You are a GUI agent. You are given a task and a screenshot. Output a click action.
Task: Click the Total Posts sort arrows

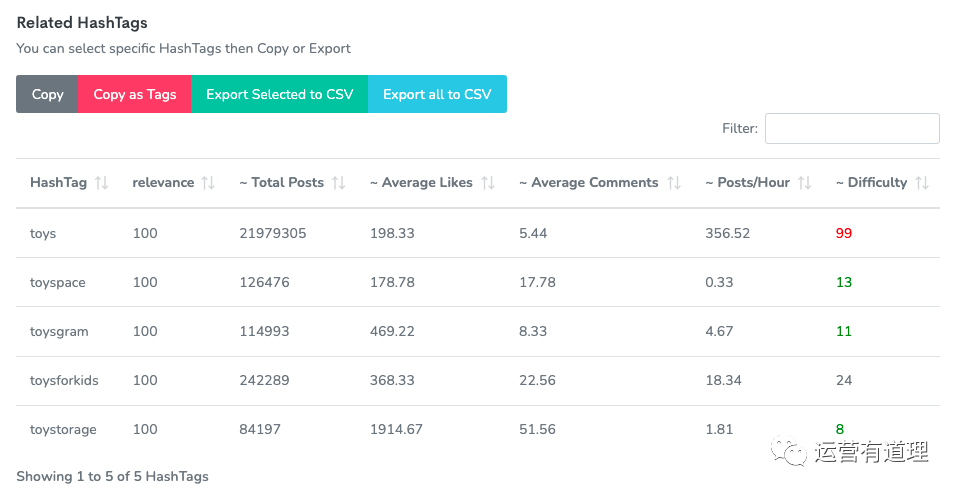pyautogui.click(x=338, y=183)
